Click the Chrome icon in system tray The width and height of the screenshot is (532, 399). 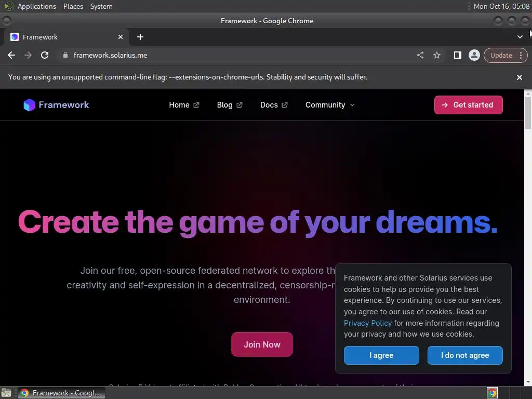point(492,393)
